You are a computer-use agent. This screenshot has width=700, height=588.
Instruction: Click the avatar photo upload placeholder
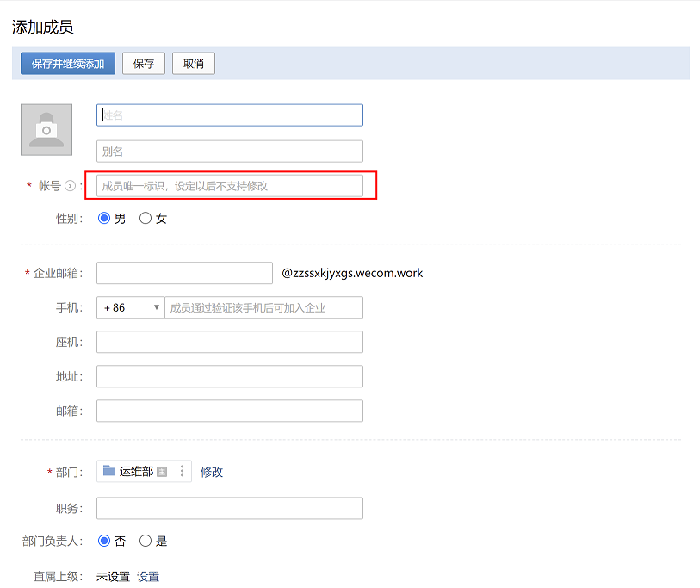46,130
